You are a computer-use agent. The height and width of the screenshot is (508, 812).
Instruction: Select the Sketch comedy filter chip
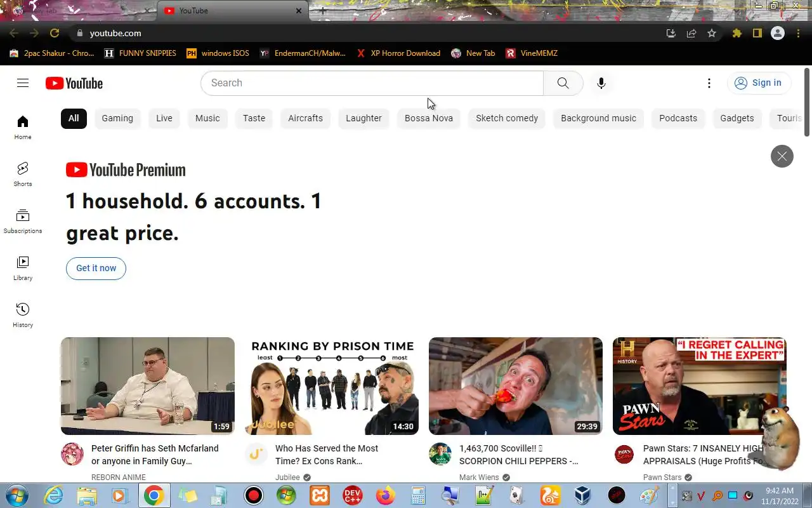pos(507,118)
